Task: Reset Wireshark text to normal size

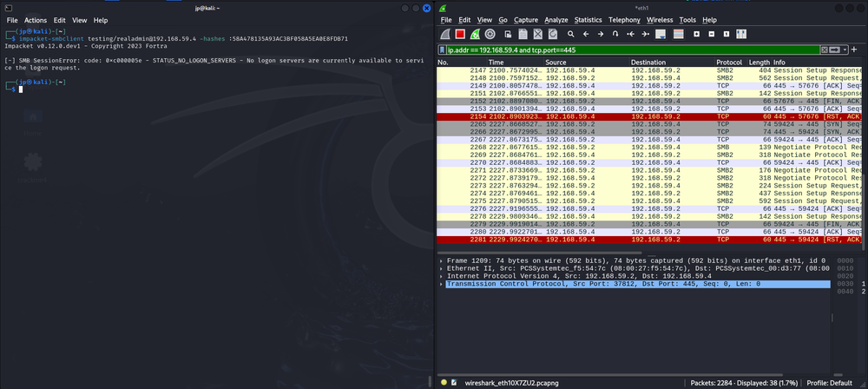Action: tap(727, 34)
